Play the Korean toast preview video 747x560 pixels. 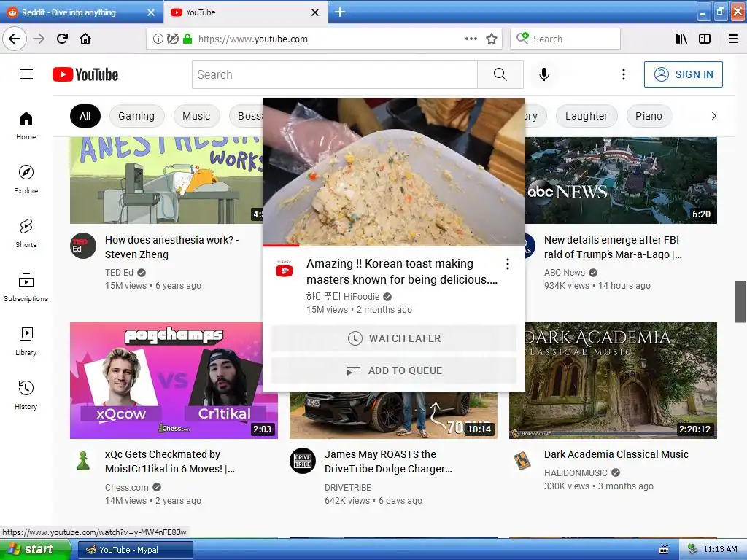point(394,172)
